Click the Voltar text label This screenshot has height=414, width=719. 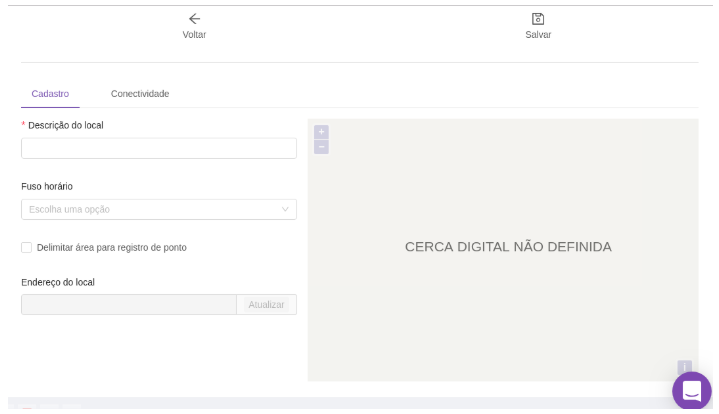(194, 35)
